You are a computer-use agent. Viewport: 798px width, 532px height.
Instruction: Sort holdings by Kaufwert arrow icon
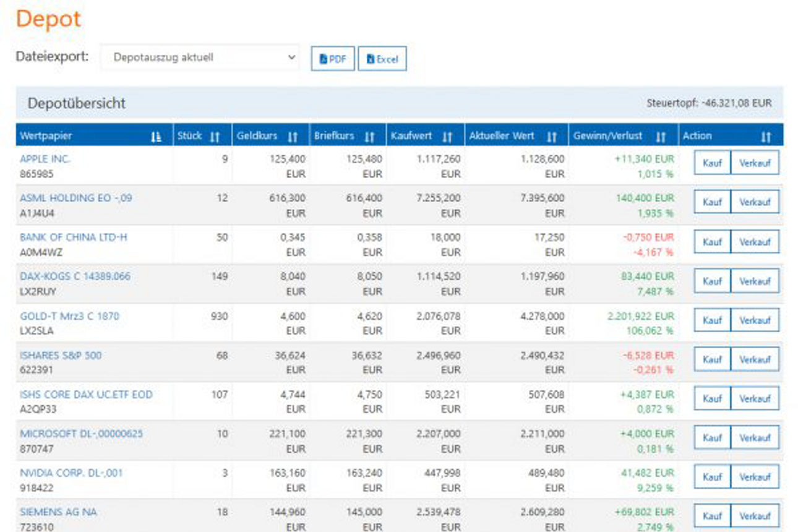(448, 137)
